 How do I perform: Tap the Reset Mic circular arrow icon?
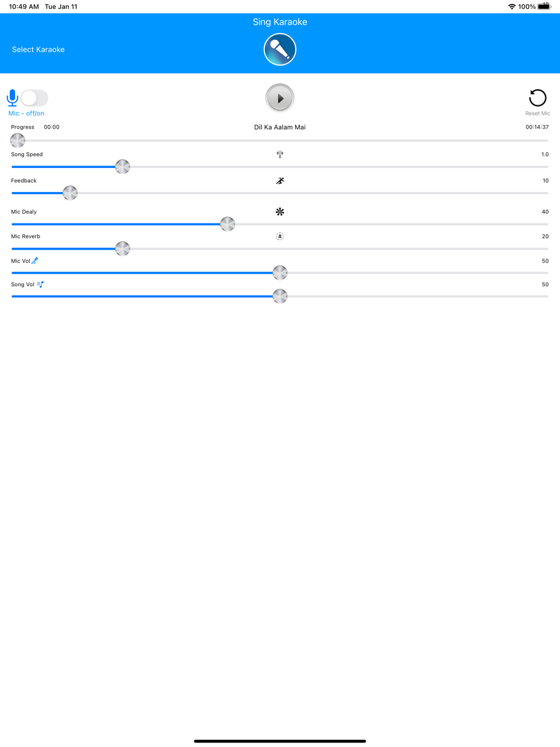point(538,98)
